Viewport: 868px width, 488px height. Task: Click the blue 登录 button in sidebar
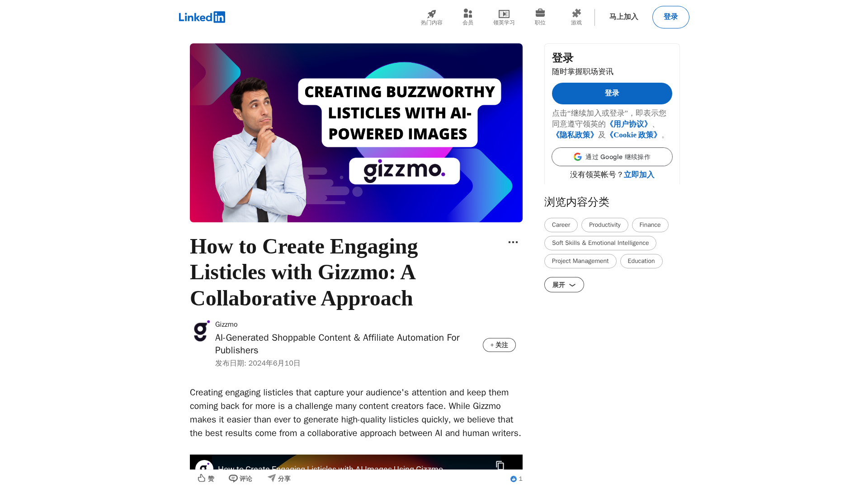point(612,94)
